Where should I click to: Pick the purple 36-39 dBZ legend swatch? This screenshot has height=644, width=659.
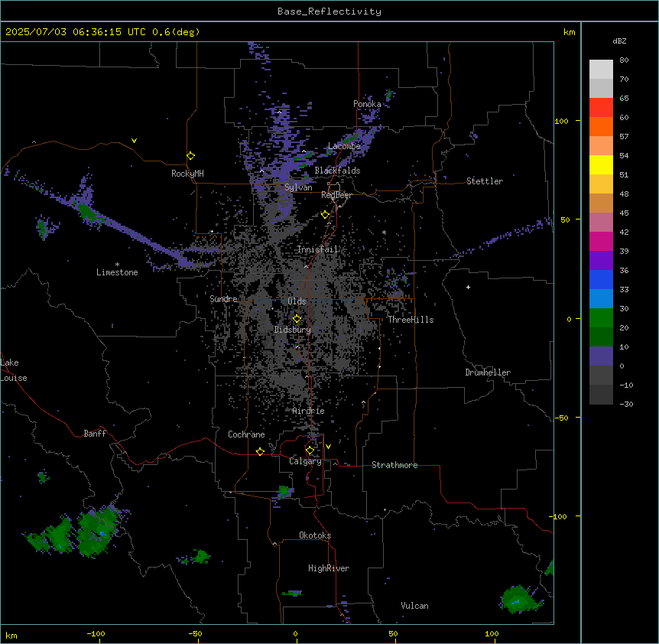point(601,261)
